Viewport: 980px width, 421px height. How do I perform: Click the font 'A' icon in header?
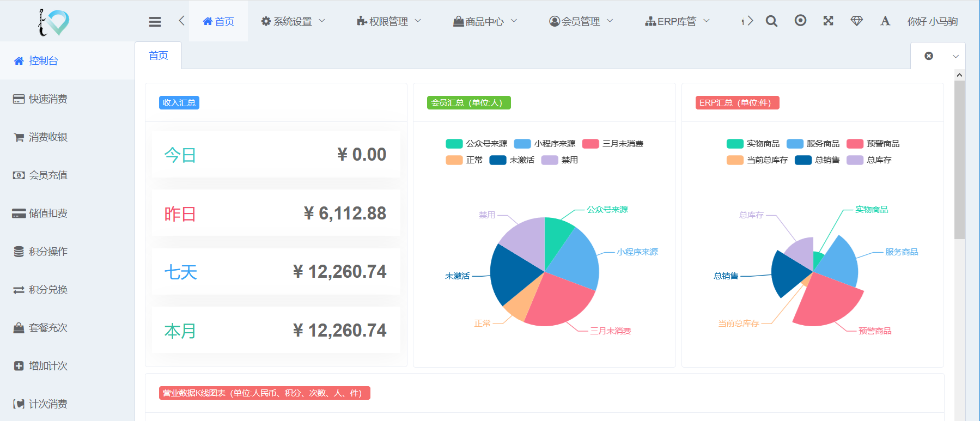[x=885, y=21]
